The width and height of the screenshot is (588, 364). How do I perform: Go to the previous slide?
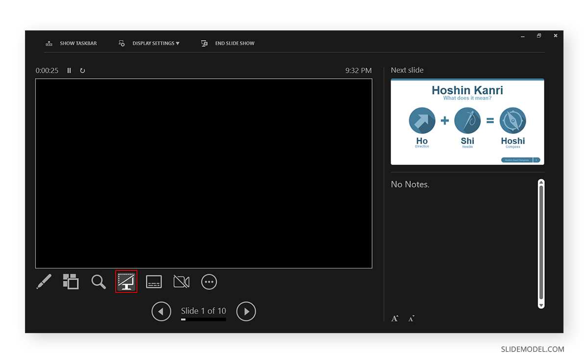tap(161, 312)
